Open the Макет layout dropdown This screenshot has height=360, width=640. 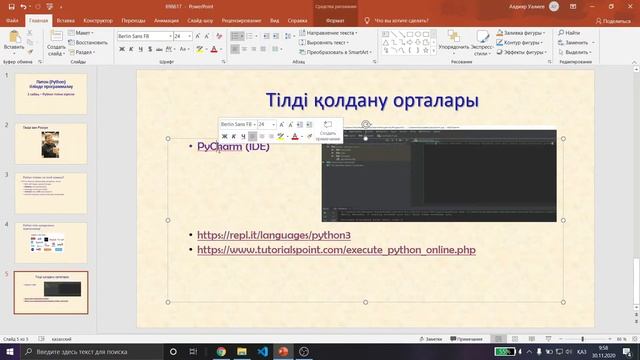(81, 33)
